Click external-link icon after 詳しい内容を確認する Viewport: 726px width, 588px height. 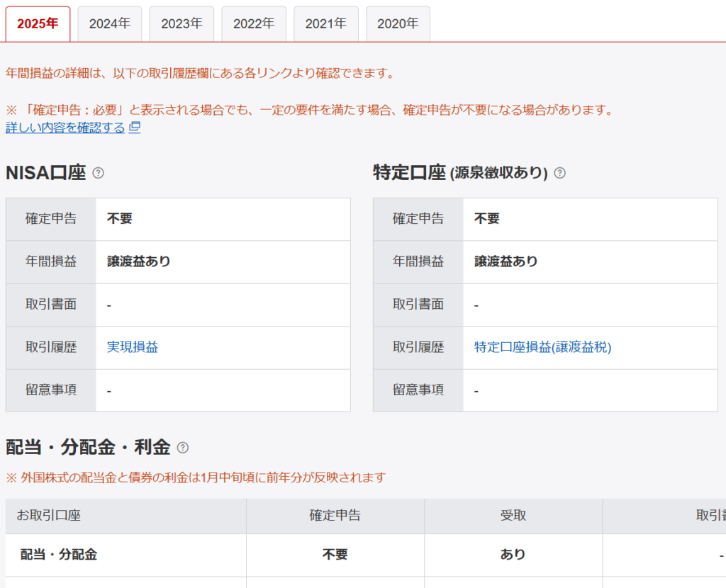[135, 128]
